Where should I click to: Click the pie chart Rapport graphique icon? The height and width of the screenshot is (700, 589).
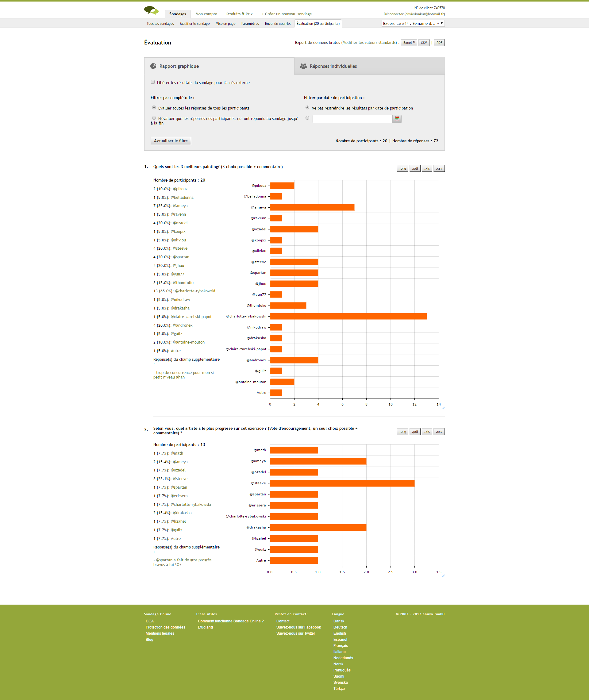coord(153,66)
